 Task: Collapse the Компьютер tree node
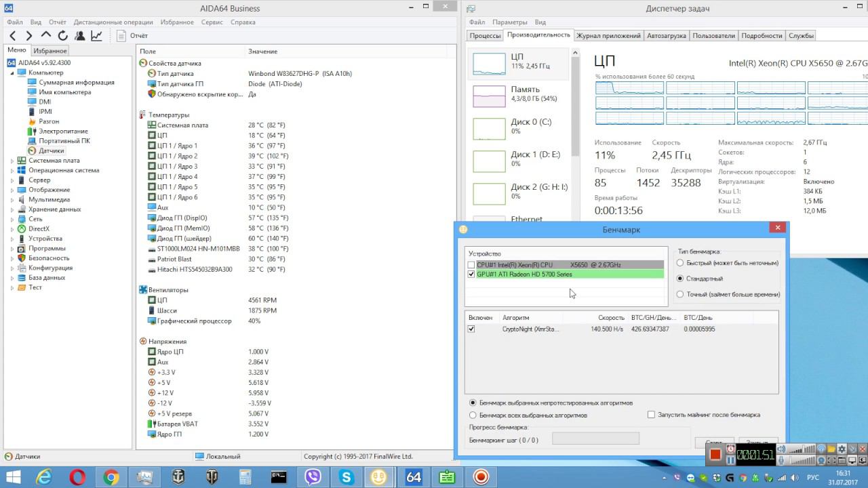pos(12,73)
